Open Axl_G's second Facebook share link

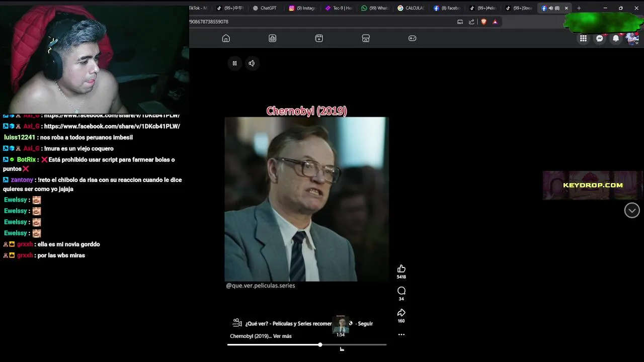112,127
